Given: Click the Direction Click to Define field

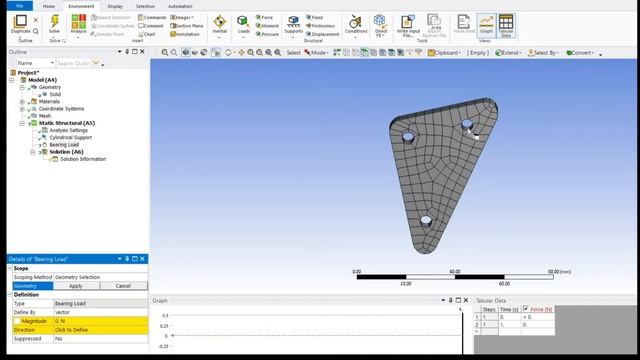Looking at the screenshot, I should coord(100,330).
